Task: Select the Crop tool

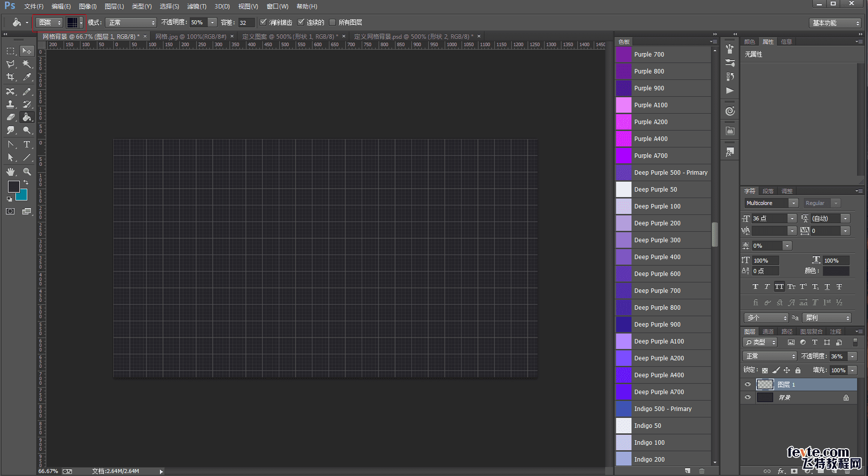Action: pyautogui.click(x=10, y=77)
